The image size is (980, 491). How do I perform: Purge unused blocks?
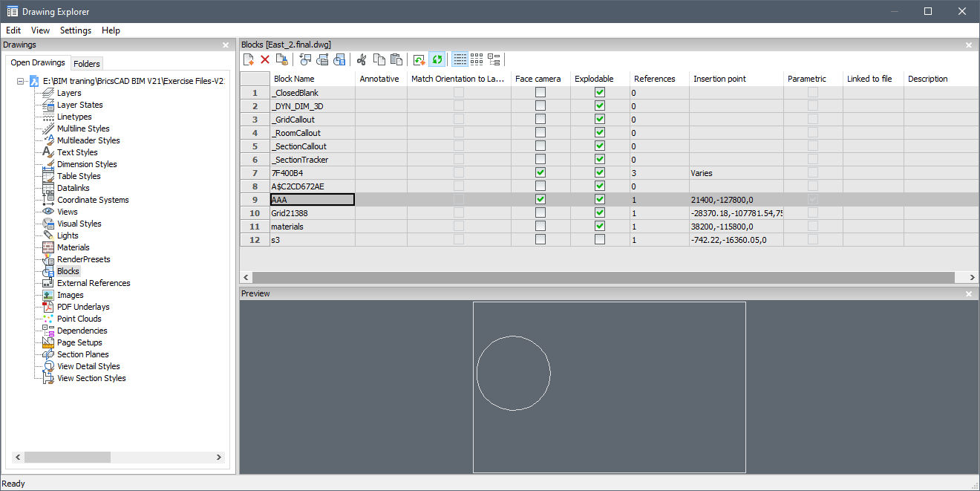click(x=281, y=59)
